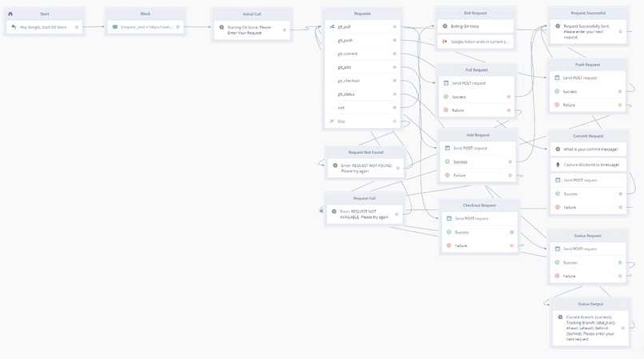
Task: Click the green Success port in Checkout Request
Action: (x=511, y=232)
